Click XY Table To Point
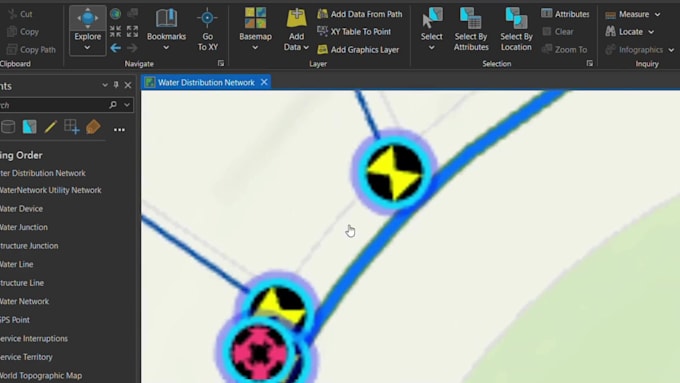Image resolution: width=680 pixels, height=383 pixels. pos(354,31)
